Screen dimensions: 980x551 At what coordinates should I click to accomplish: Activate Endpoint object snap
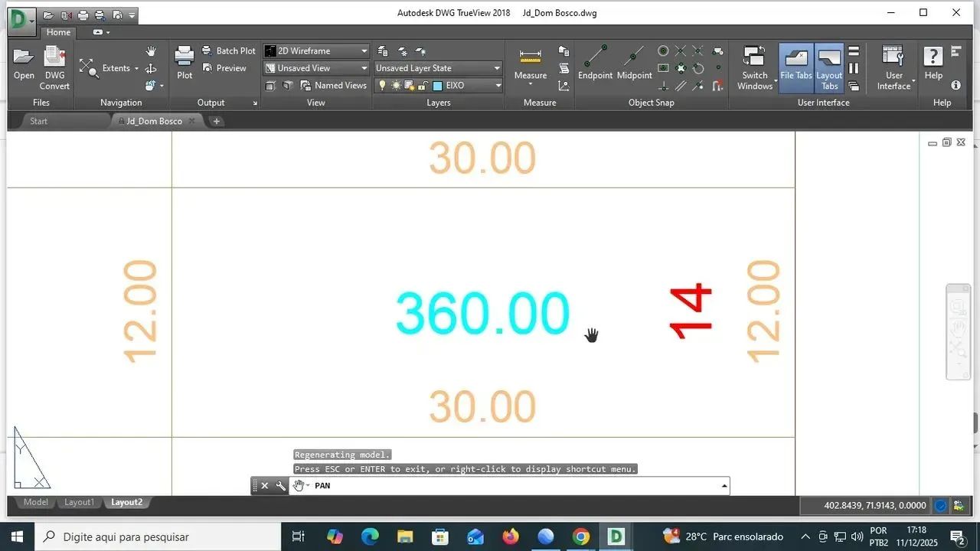click(595, 58)
